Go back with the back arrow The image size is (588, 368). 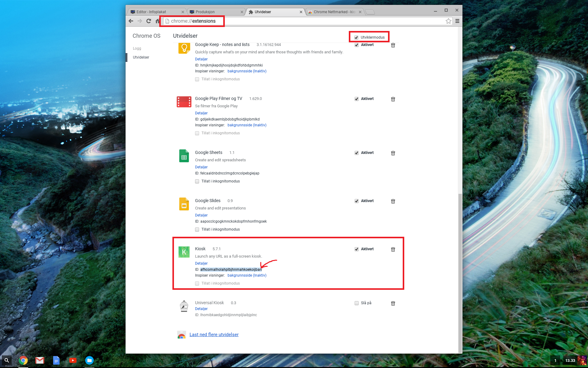(x=131, y=21)
